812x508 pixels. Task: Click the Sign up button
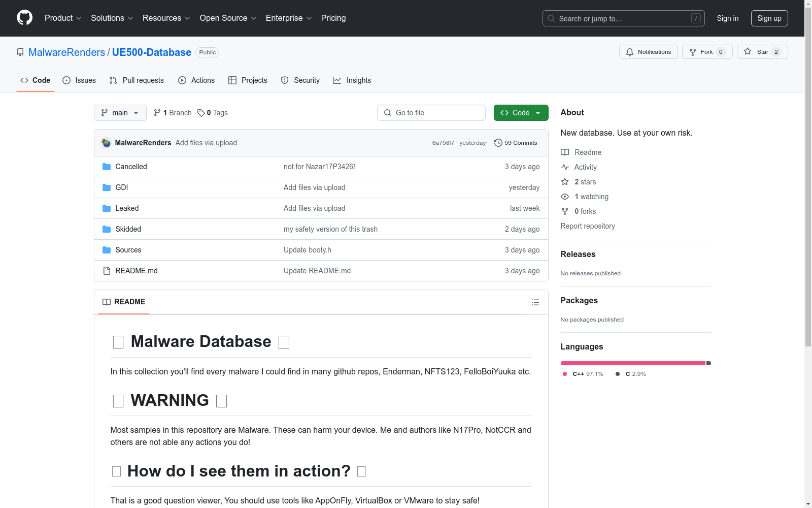tap(769, 18)
